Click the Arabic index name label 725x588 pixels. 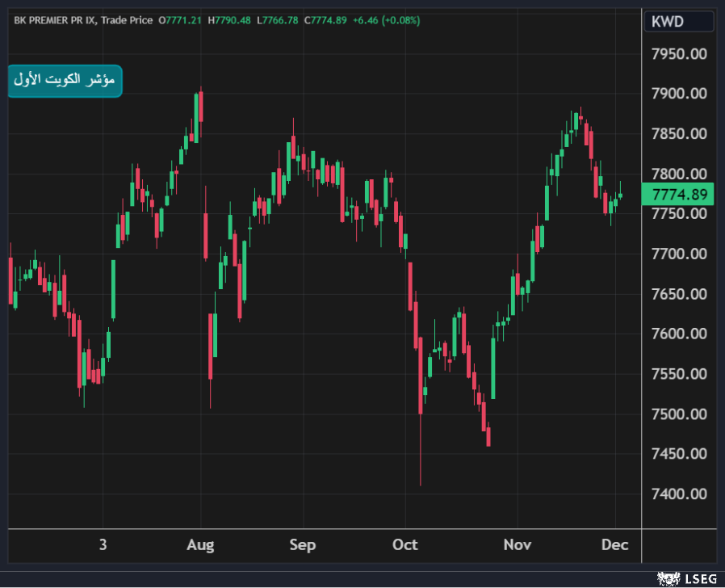65,80
